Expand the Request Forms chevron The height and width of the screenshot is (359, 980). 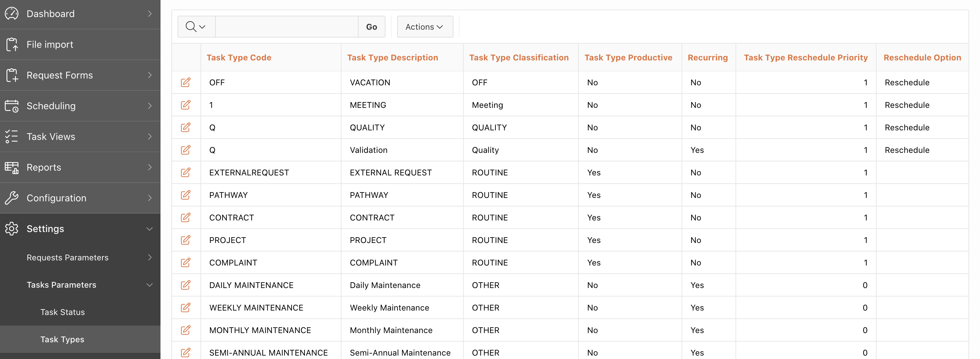click(x=150, y=75)
